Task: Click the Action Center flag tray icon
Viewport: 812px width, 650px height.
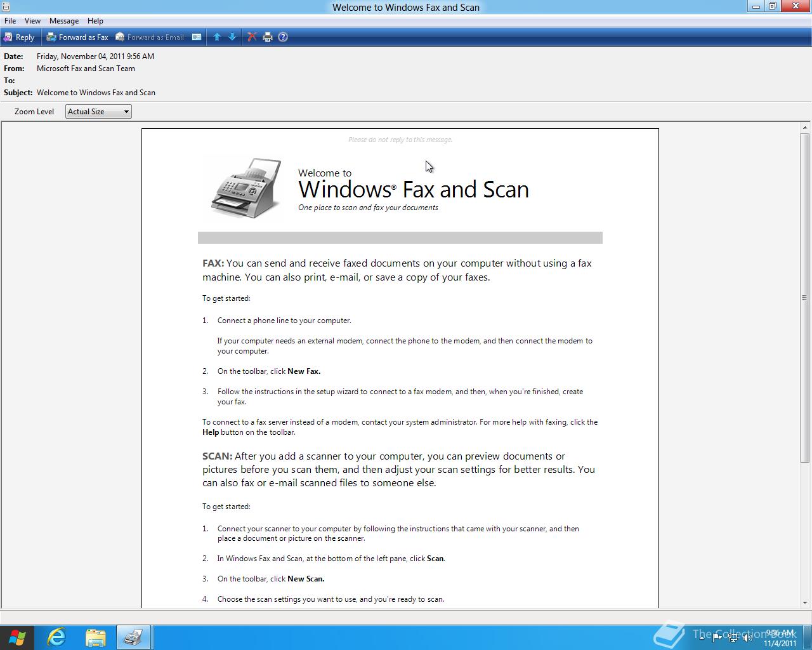Action: coord(717,637)
